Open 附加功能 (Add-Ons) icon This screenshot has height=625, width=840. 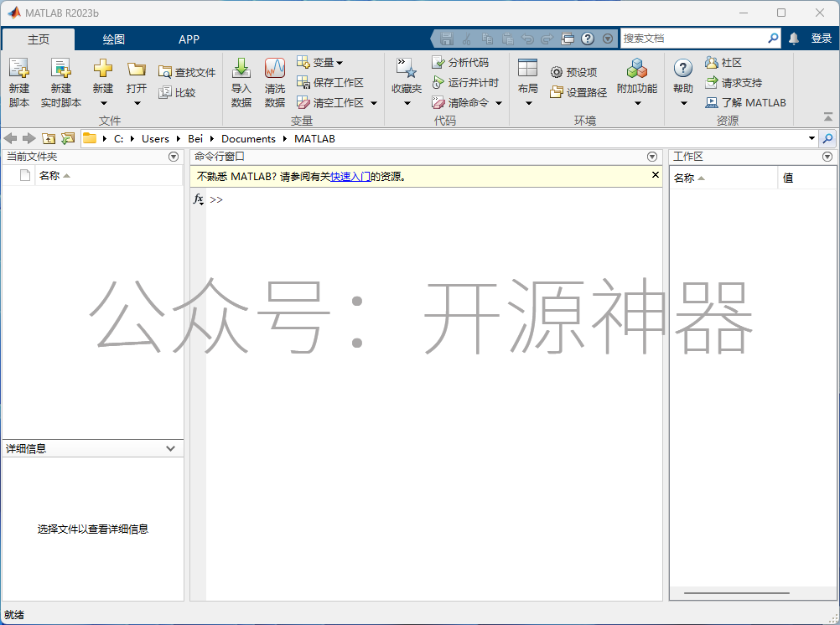637,69
